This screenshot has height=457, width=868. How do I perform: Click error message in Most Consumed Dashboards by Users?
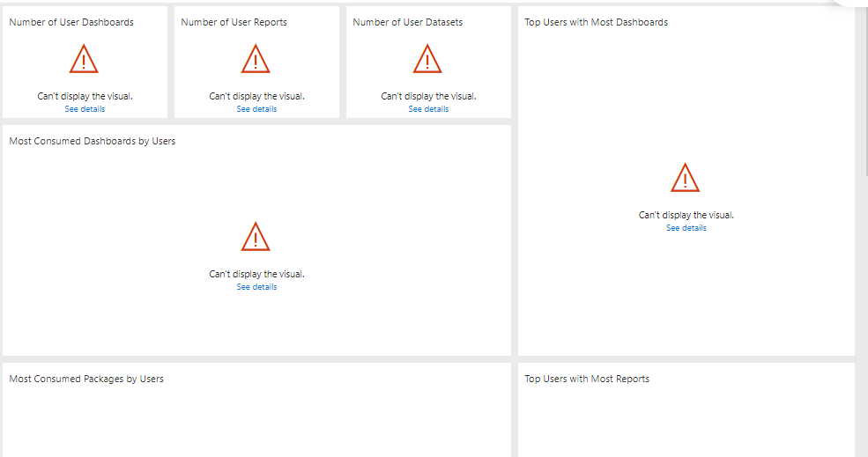point(256,274)
